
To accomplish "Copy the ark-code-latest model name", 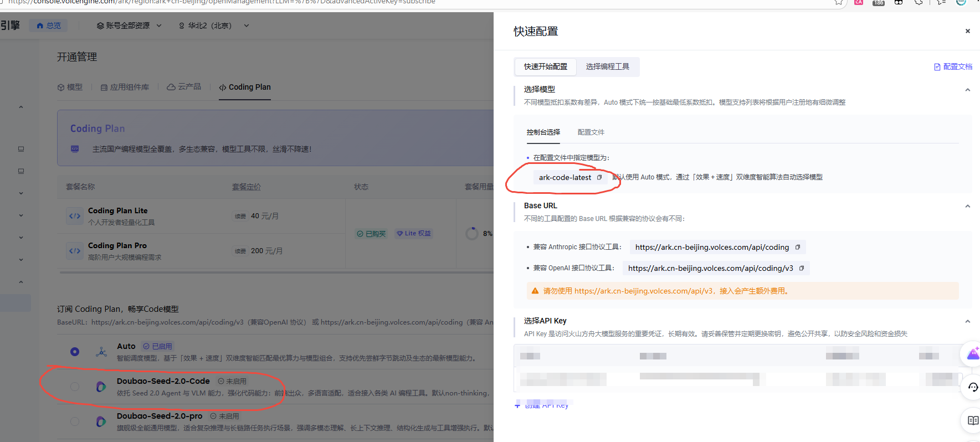I will click(x=599, y=177).
